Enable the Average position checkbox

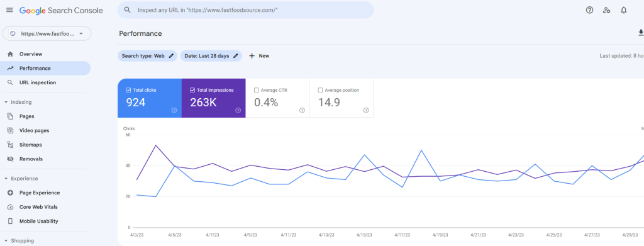click(x=320, y=90)
